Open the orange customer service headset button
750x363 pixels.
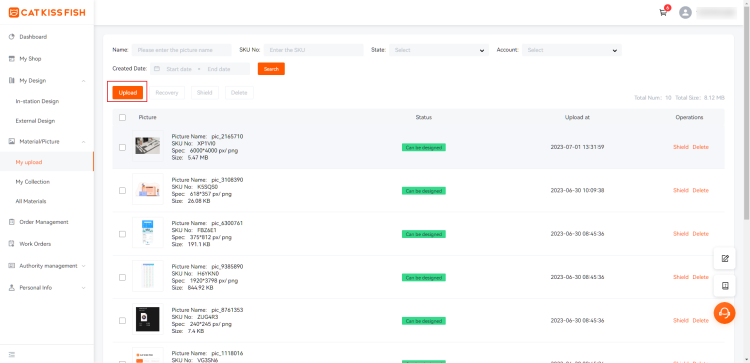pos(725,313)
